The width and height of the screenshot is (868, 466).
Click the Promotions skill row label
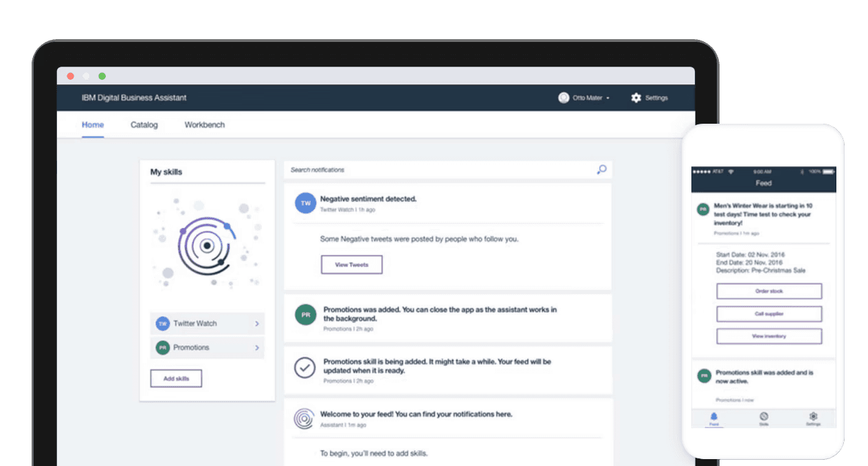pos(191,348)
